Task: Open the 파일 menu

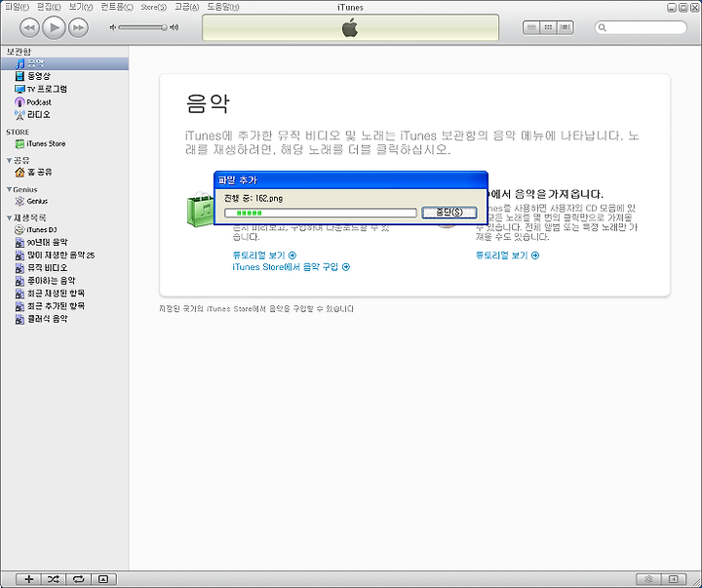Action: click(17, 7)
